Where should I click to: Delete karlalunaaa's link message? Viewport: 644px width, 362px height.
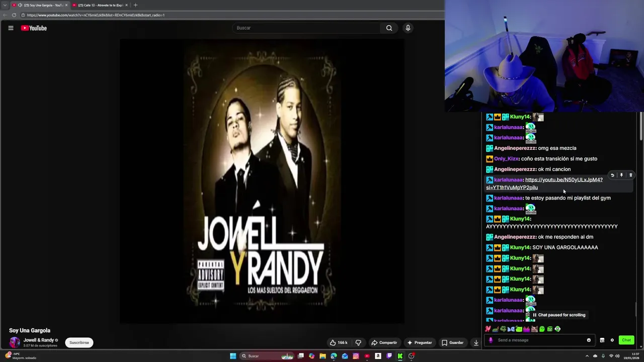pos(630,175)
